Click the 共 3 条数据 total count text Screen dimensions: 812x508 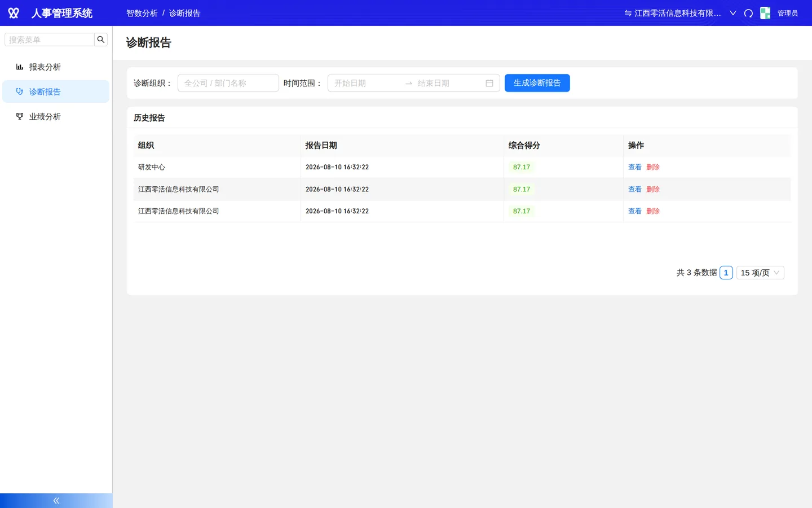[696, 273]
